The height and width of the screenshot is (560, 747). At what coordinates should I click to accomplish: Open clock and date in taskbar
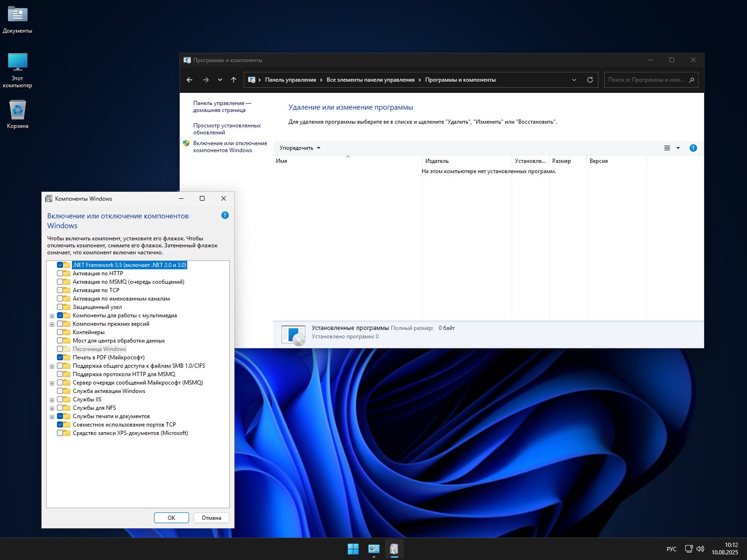coord(725,549)
